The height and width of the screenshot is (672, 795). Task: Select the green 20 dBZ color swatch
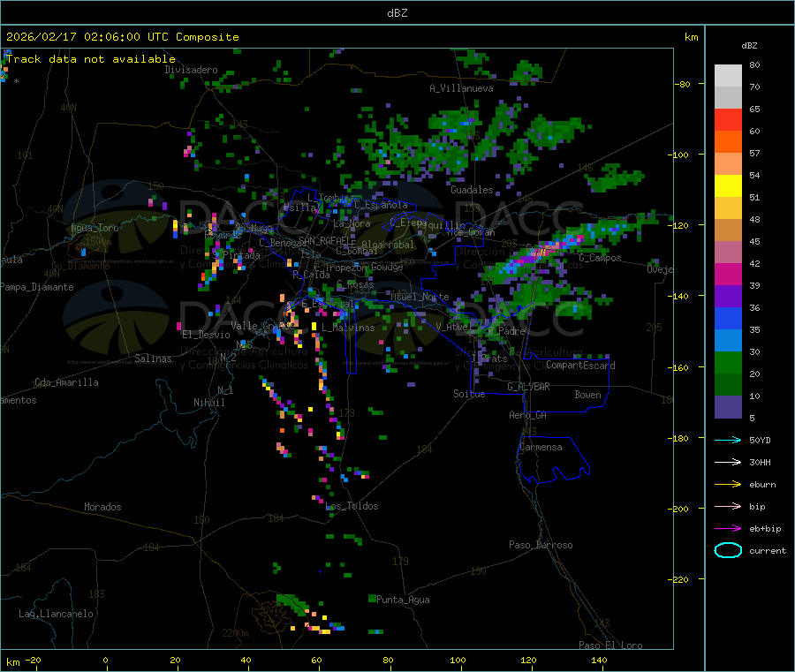[728, 362]
